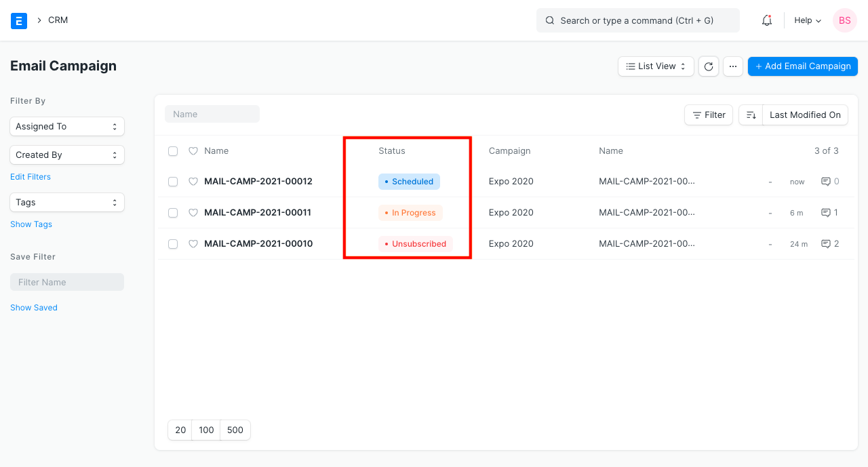Screen dimensions: 868x467
Task: Click the ERPNext logo in the top left
Action: click(18, 20)
